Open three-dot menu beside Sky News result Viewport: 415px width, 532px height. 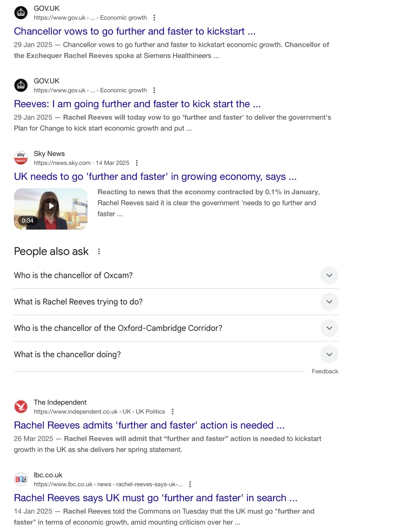[137, 163]
